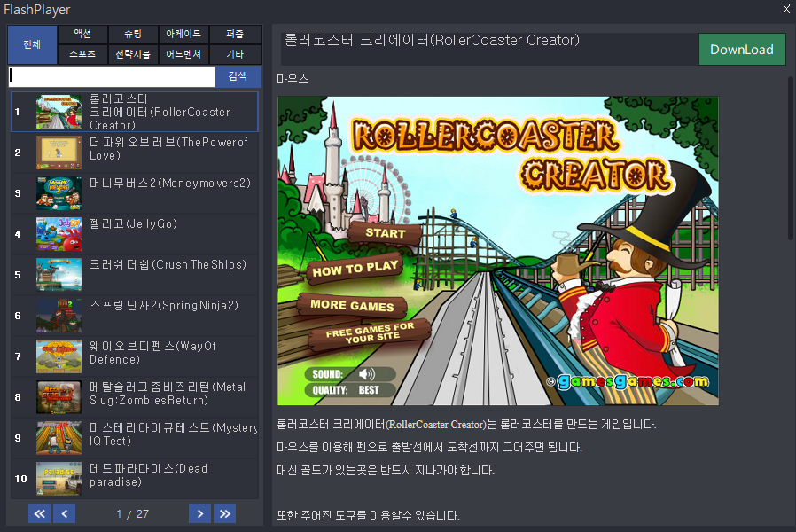Viewport: 796px width, 532px height.
Task: Switch to the 슈팅 category tab
Action: tap(133, 34)
